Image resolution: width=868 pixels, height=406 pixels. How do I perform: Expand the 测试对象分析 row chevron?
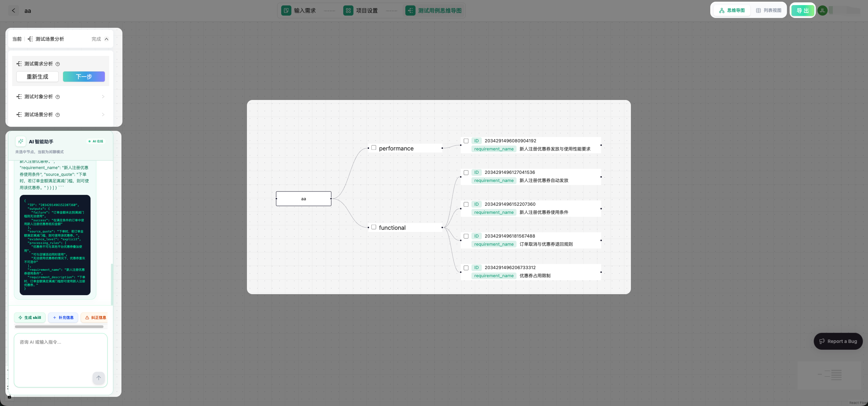click(x=103, y=97)
